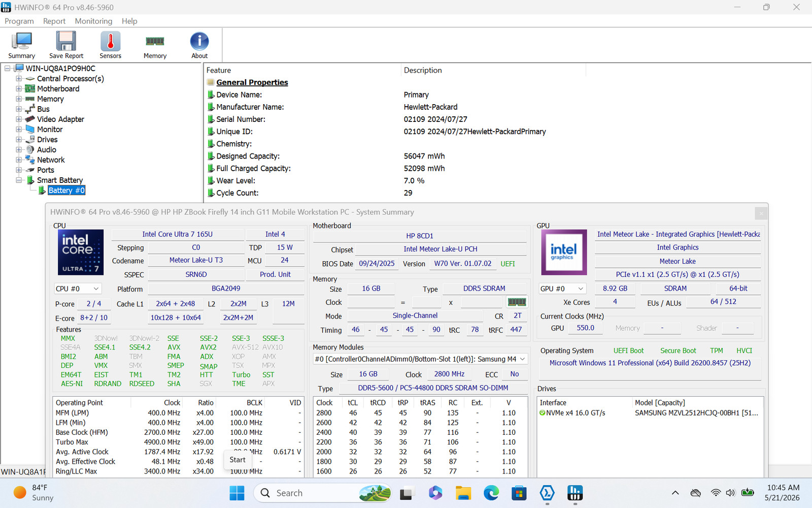Image resolution: width=812 pixels, height=508 pixels.
Task: Launch Copilot from the taskbar
Action: [x=435, y=493]
